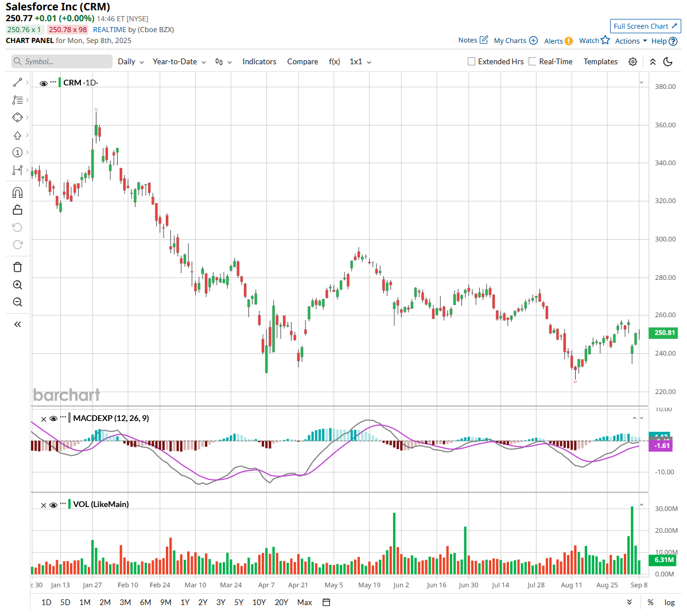The image size is (687, 616).
Task: Open Alerts for CRM
Action: click(x=558, y=41)
